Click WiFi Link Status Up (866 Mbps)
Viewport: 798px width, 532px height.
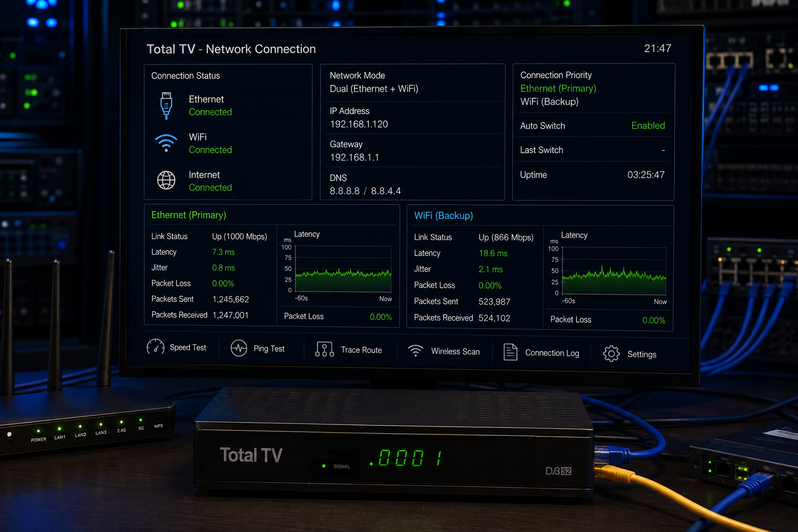506,237
